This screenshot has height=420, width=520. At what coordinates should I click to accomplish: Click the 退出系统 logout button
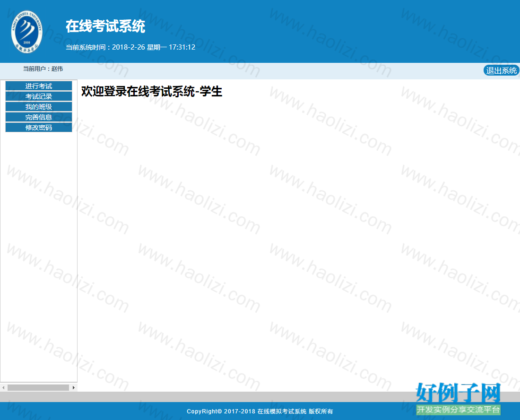point(501,70)
